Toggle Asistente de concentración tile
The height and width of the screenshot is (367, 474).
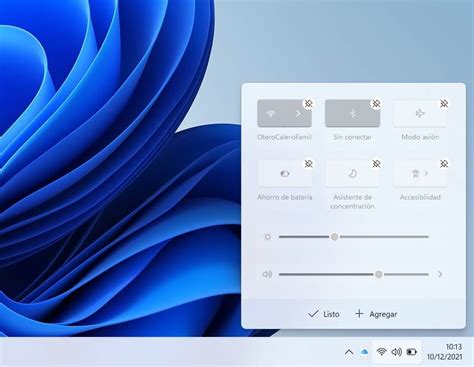352,174
